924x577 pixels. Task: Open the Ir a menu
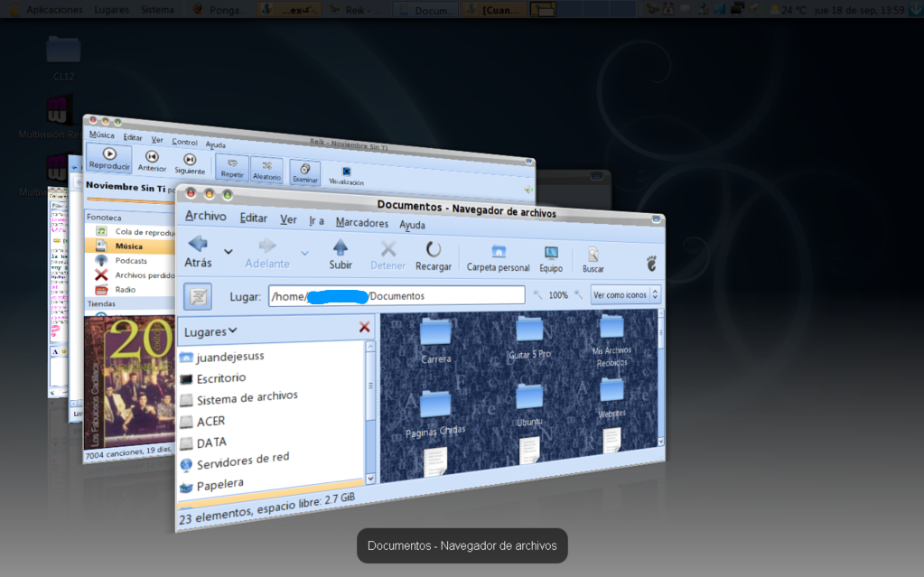coord(316,221)
